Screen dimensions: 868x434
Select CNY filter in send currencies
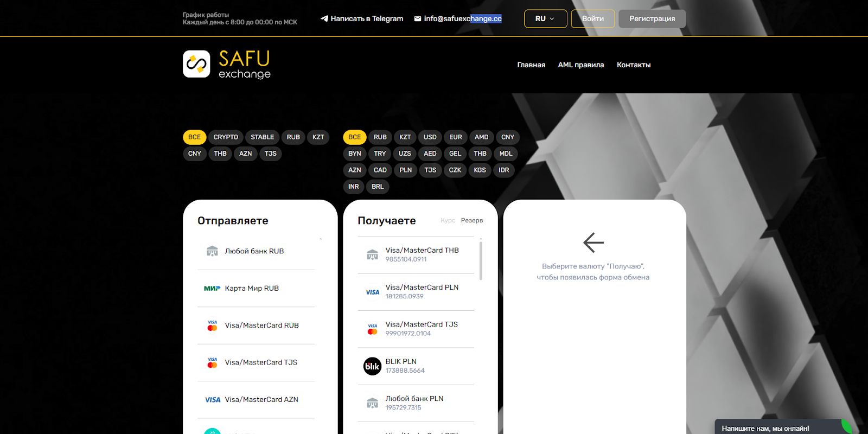(195, 154)
